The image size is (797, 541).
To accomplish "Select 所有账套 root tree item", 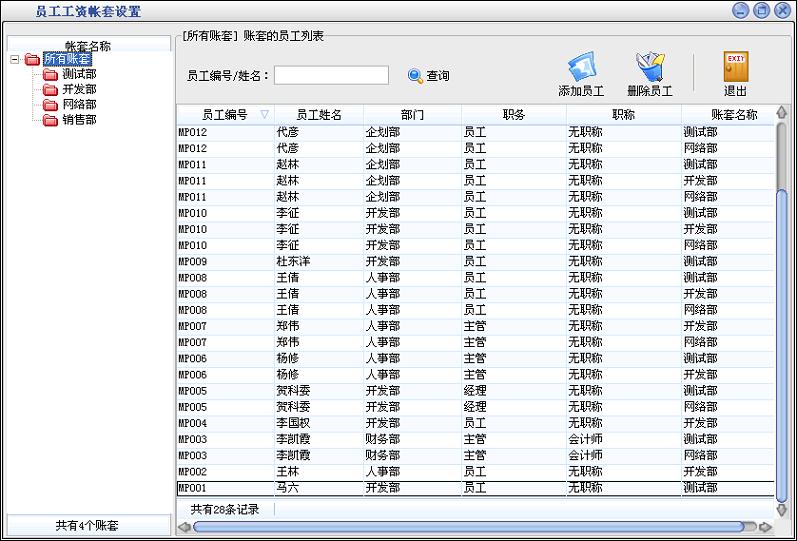I will tap(67, 59).
